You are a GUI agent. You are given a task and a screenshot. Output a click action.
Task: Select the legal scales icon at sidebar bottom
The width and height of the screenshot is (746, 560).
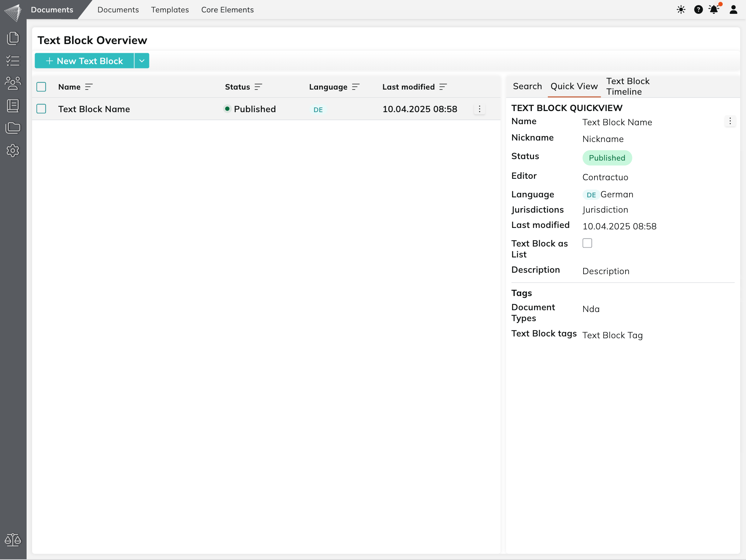point(13,540)
